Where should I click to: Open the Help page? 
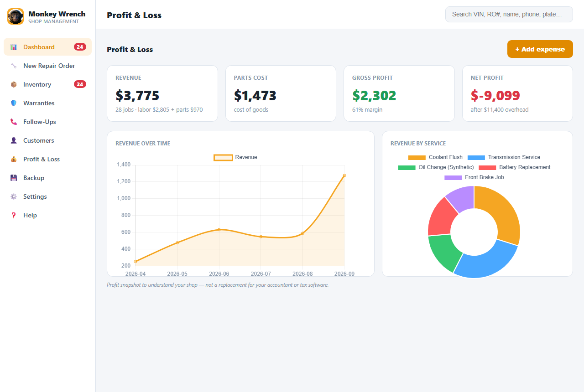[x=47, y=215]
